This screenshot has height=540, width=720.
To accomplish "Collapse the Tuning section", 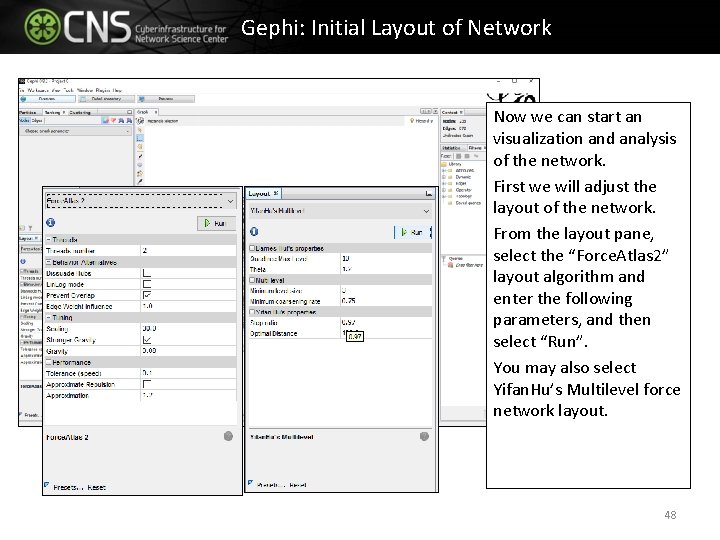I will (x=49, y=317).
